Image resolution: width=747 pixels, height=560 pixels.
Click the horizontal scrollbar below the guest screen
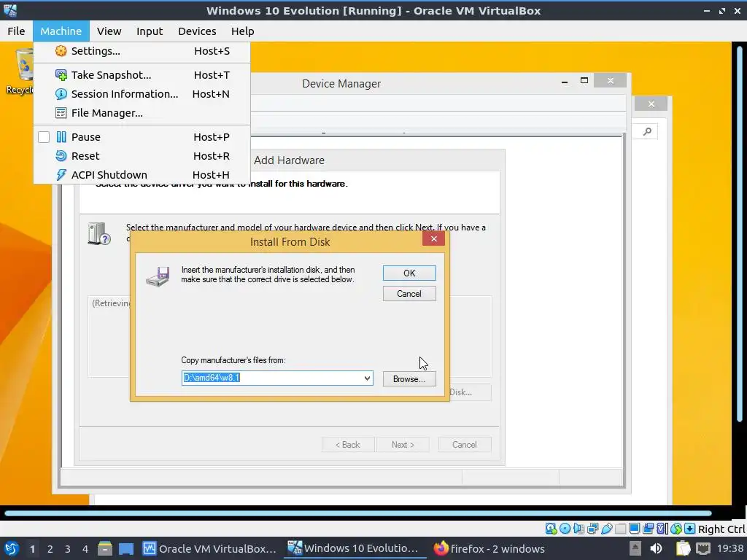pyautogui.click(x=358, y=513)
